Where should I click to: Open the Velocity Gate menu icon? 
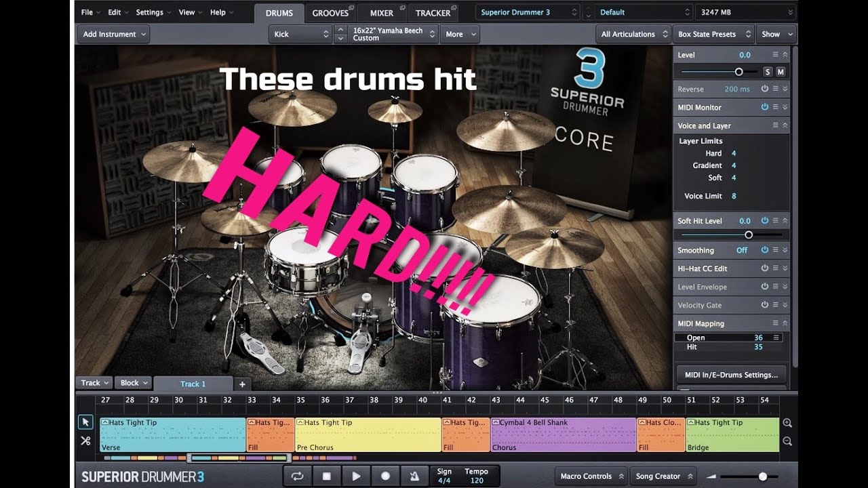pyautogui.click(x=776, y=305)
